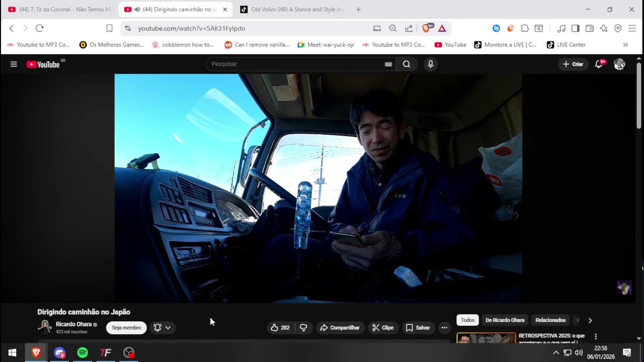This screenshot has height=362, width=644.
Task: Open the YouTube hamburger guide menu
Action: 14,64
